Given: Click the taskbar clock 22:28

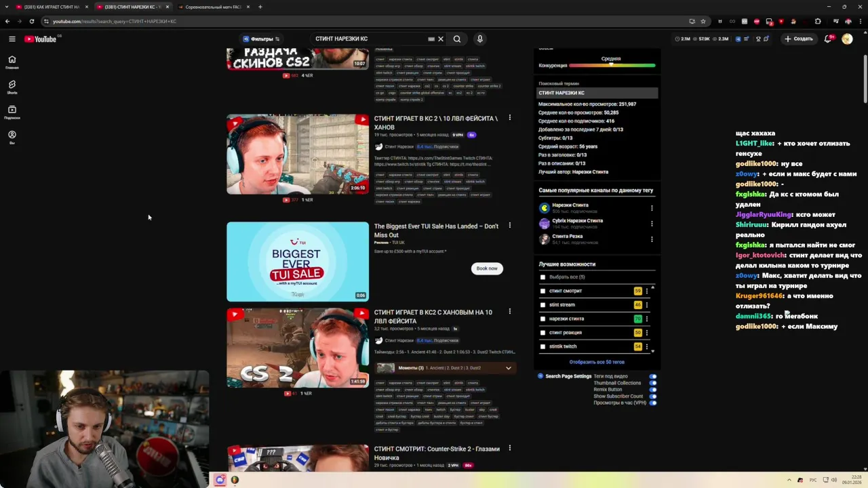Looking at the screenshot, I should point(852,480).
